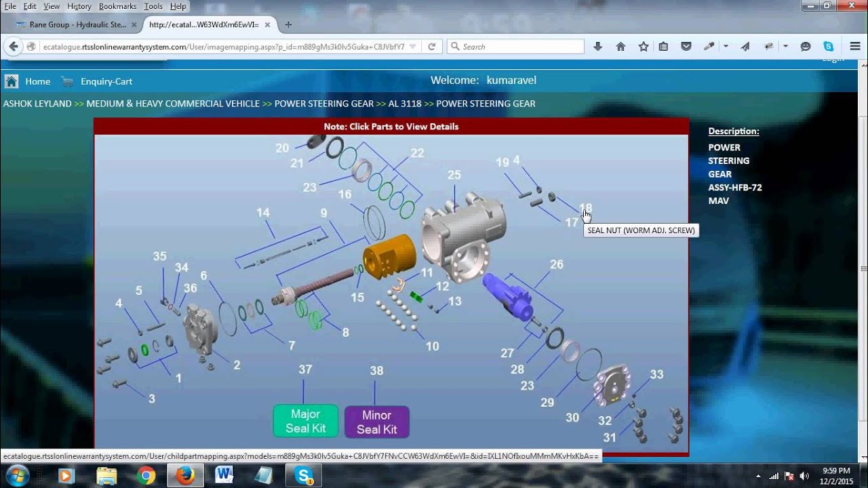Open the Bookmarks menu

coord(117,6)
